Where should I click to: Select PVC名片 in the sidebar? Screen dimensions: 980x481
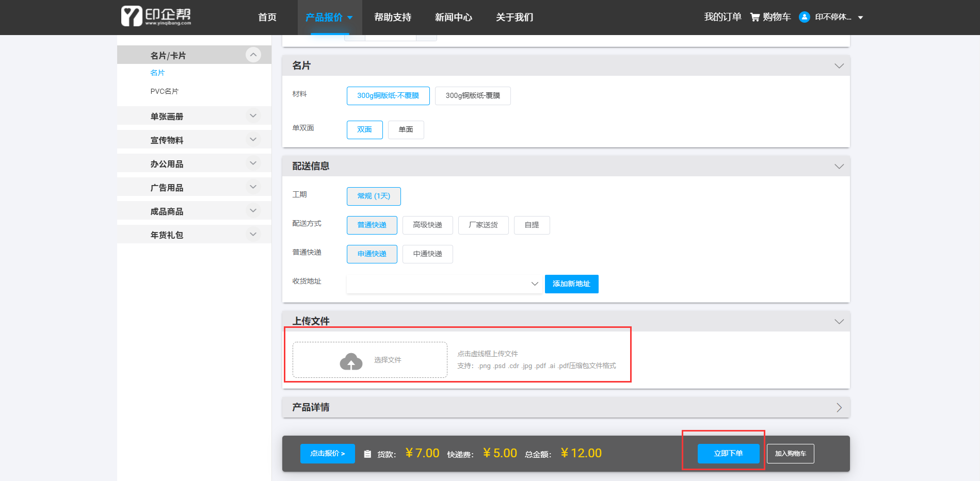(x=164, y=91)
